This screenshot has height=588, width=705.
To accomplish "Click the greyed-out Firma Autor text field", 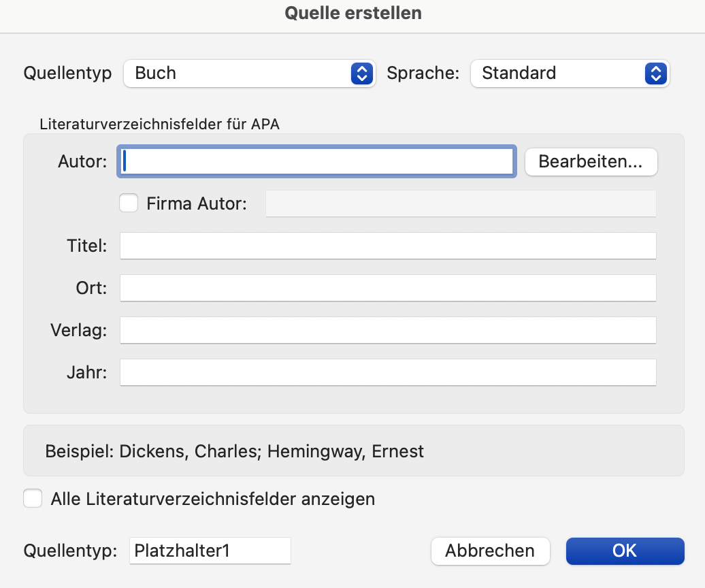I will pyautogui.click(x=460, y=203).
